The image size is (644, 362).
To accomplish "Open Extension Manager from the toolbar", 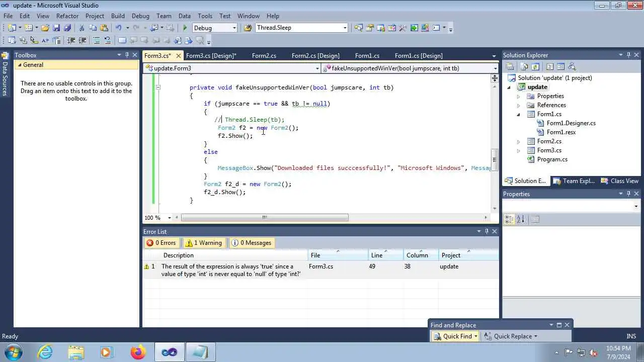I will (x=425, y=28).
